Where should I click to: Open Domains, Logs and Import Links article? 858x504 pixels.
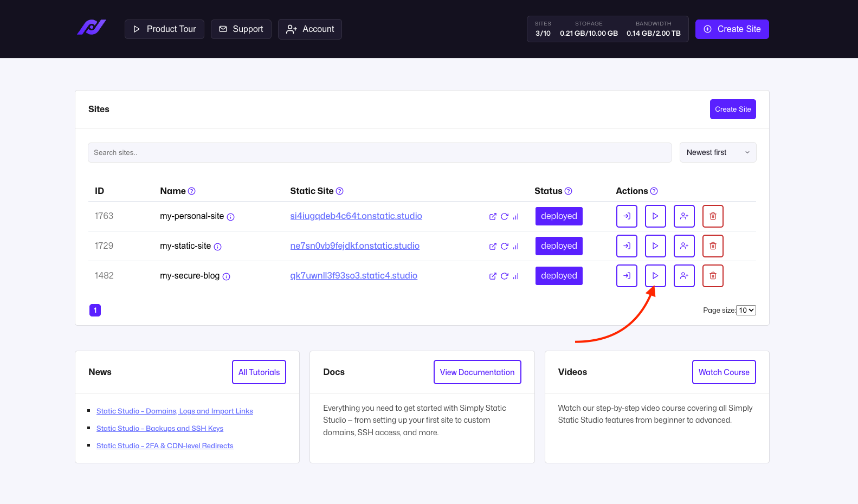click(x=175, y=411)
